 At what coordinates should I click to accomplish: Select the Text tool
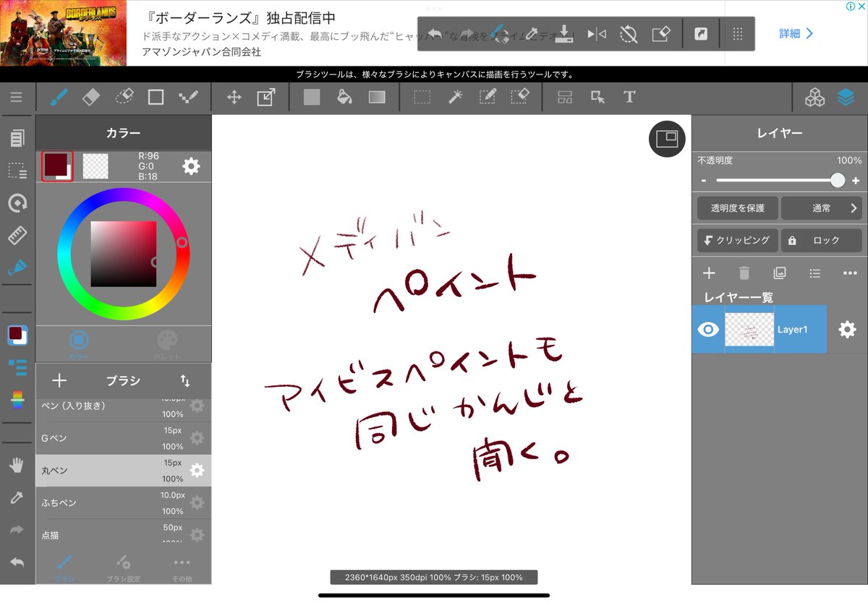click(629, 97)
